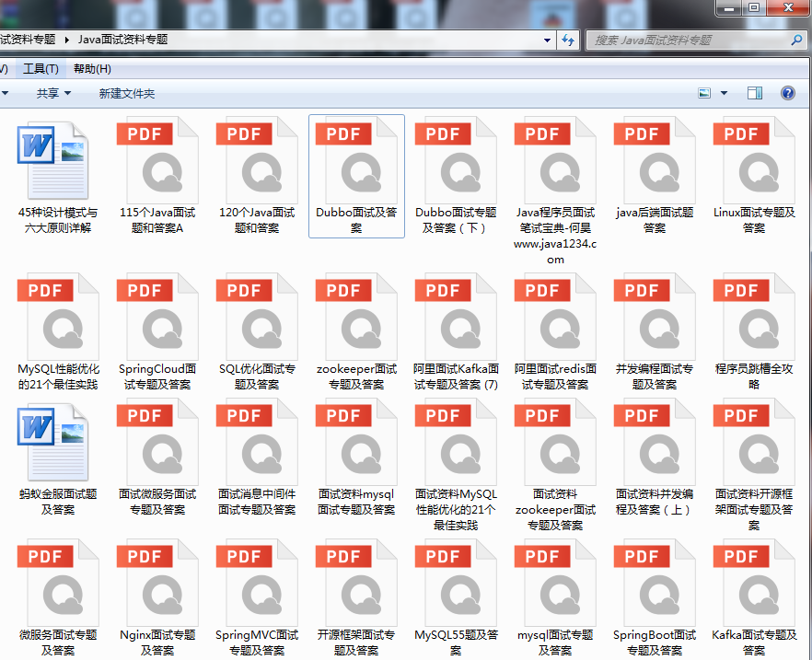
Task: Click the change view icon button
Action: pos(704,93)
